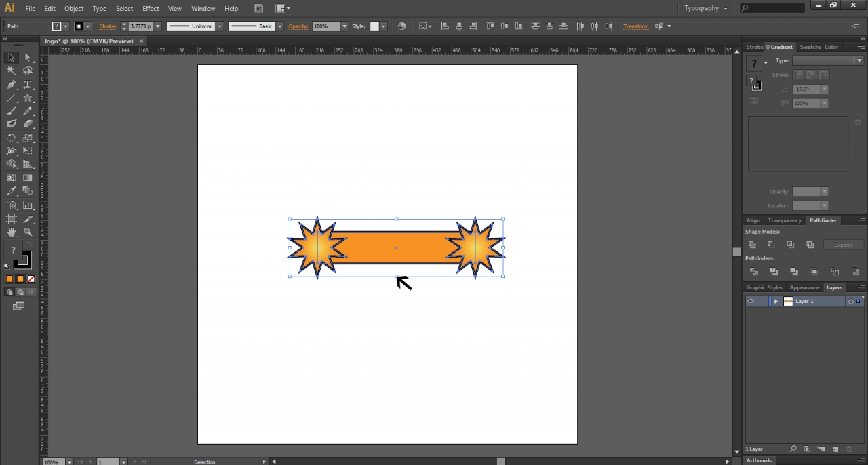The height and width of the screenshot is (465, 868).
Task: Select the Pencil tool
Action: coord(28,111)
